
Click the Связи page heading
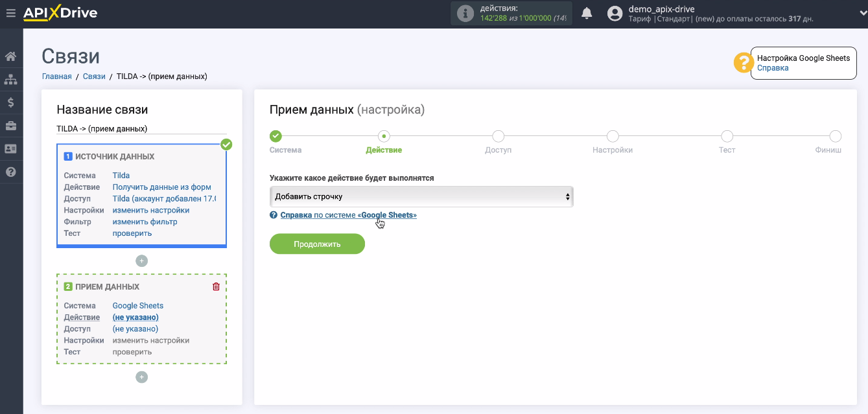tap(71, 56)
